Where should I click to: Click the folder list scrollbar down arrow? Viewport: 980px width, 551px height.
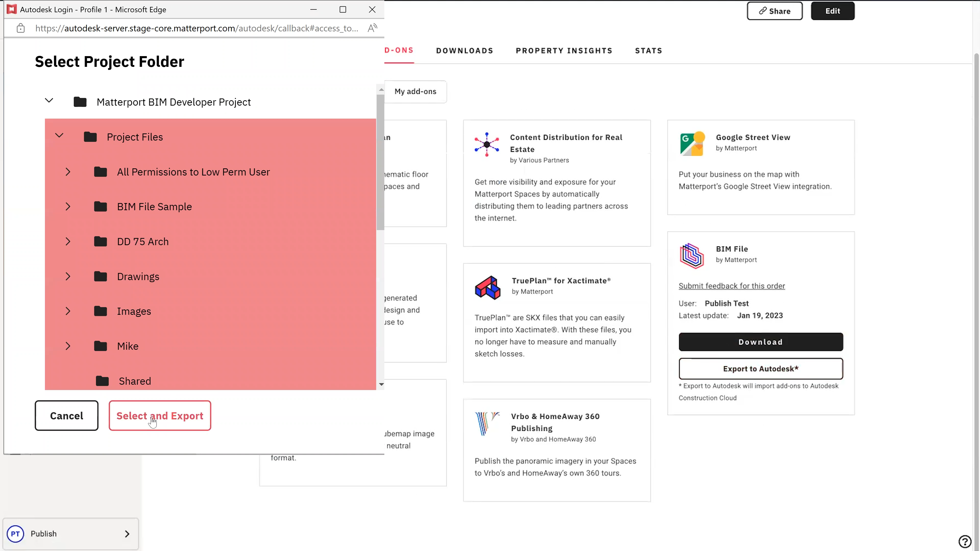(381, 384)
